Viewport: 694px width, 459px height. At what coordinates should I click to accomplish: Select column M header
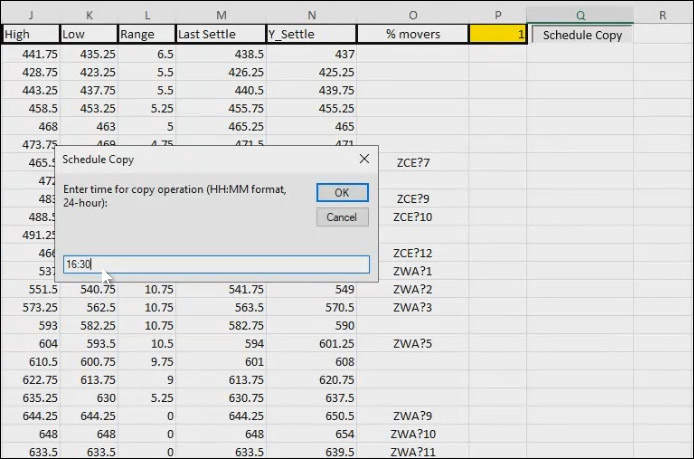click(x=221, y=15)
